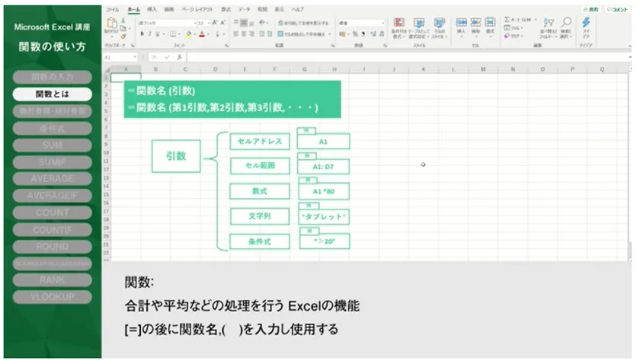The width and height of the screenshot is (640, 364).
Task: Increase font size with larger A icon
Action: click(x=215, y=23)
